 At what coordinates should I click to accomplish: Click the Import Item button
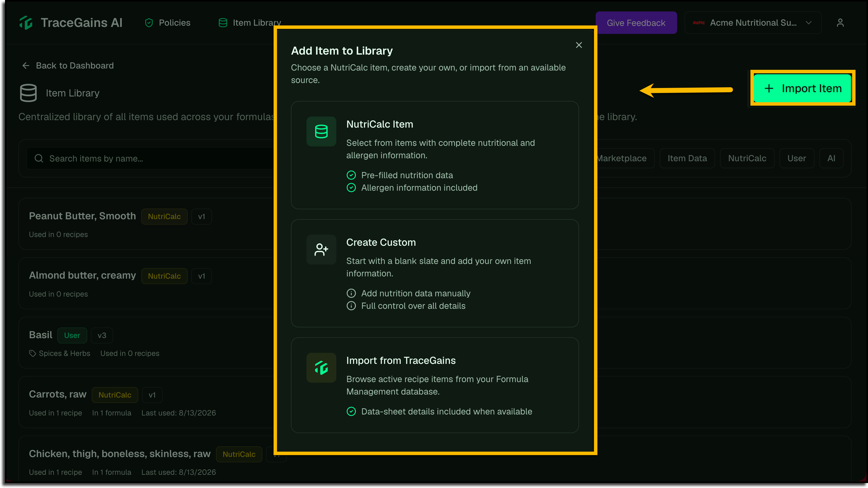coord(803,88)
